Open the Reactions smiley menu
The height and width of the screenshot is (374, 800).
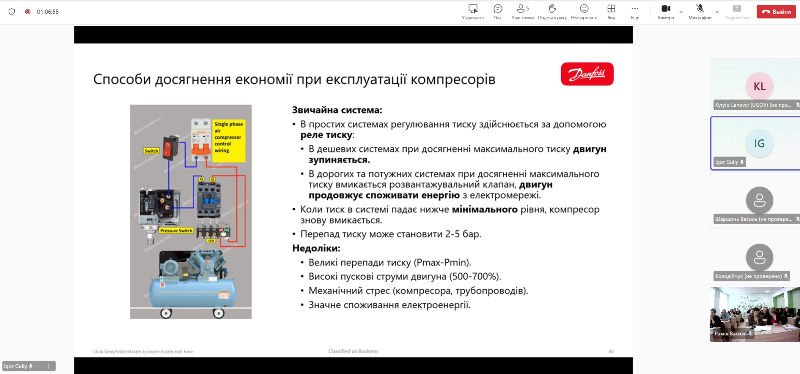pyautogui.click(x=584, y=11)
